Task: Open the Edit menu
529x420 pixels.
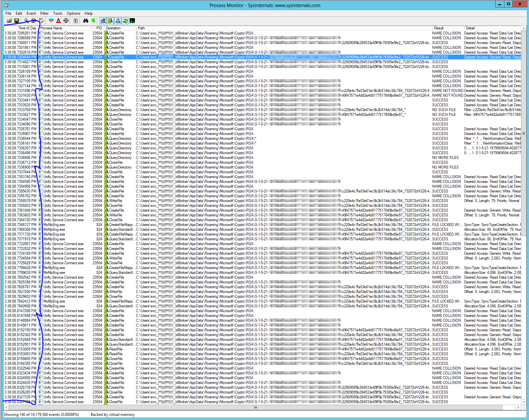Action: (19, 13)
